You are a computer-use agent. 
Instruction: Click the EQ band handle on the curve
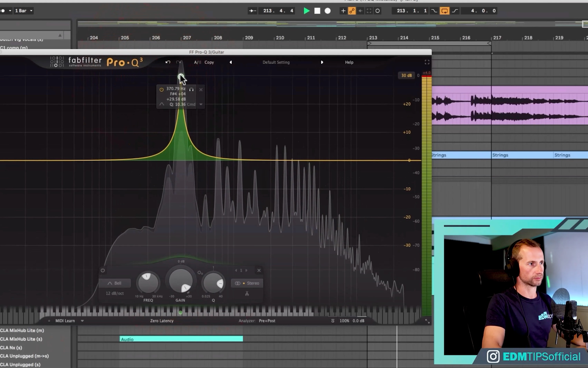point(181,76)
